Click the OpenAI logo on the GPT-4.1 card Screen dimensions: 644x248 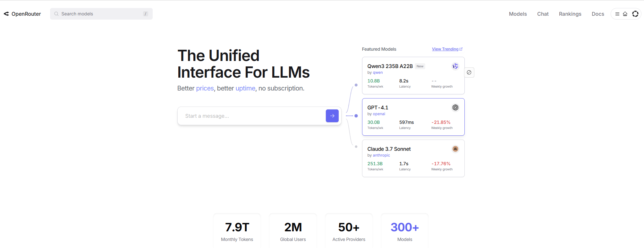point(455,107)
